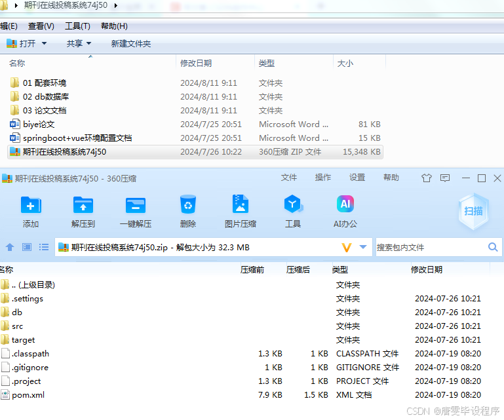This screenshot has height=420, width=504.
Task: Click the orange V logo in path bar
Action: pyautogui.click(x=347, y=248)
